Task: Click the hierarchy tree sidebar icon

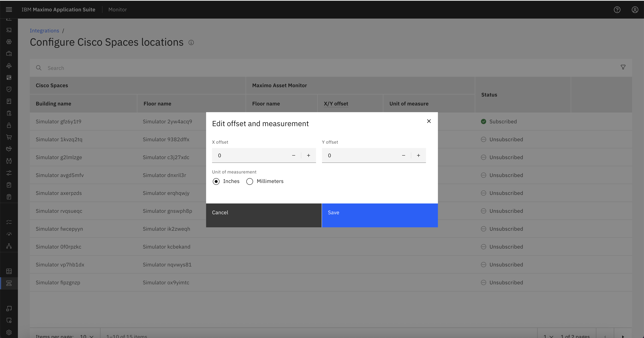Action: [x=9, y=246]
